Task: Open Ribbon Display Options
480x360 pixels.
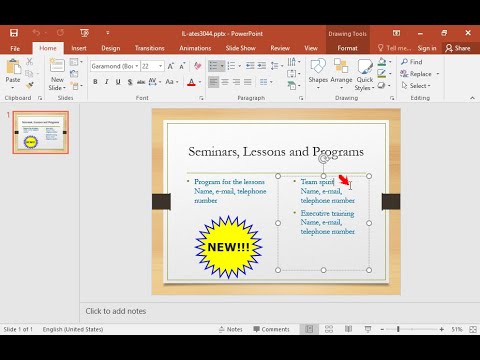Action: [396, 33]
